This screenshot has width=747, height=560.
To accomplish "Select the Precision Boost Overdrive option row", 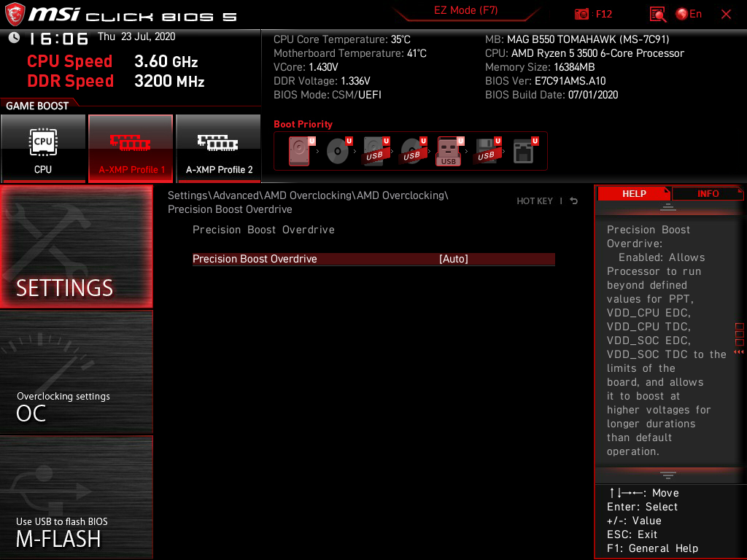I will pyautogui.click(x=373, y=259).
